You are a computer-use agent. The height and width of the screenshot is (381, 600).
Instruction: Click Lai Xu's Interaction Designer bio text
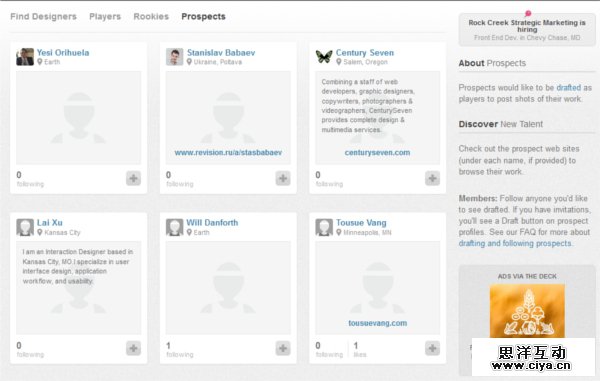[78, 266]
